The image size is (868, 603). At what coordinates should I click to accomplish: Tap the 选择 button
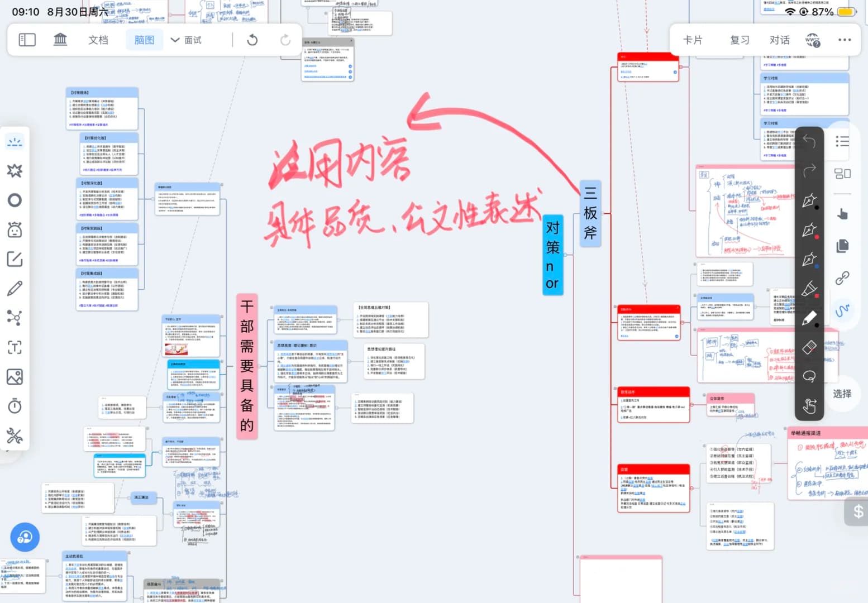842,394
